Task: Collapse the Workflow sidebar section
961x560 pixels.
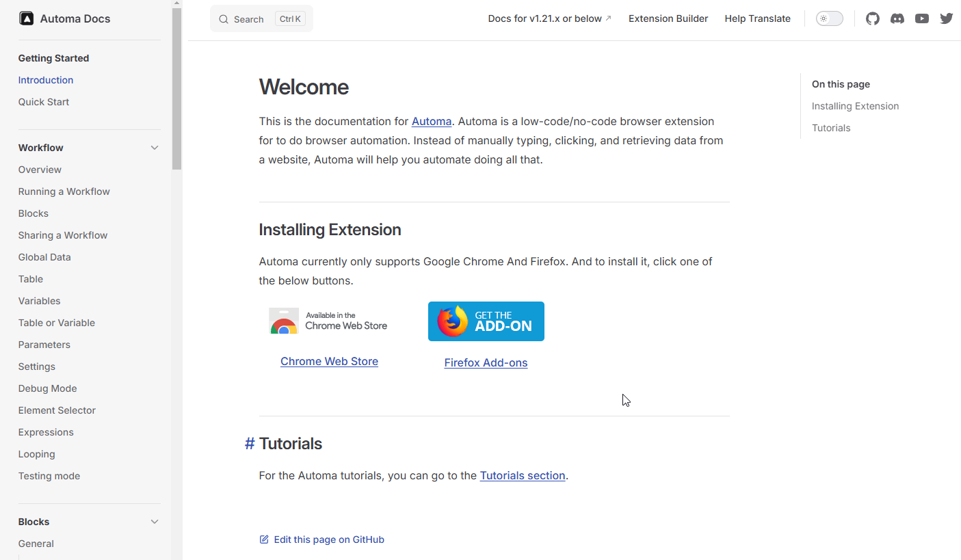Action: (155, 148)
